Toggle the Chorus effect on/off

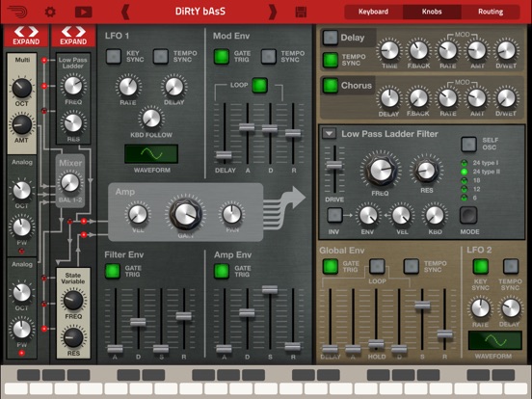(331, 85)
